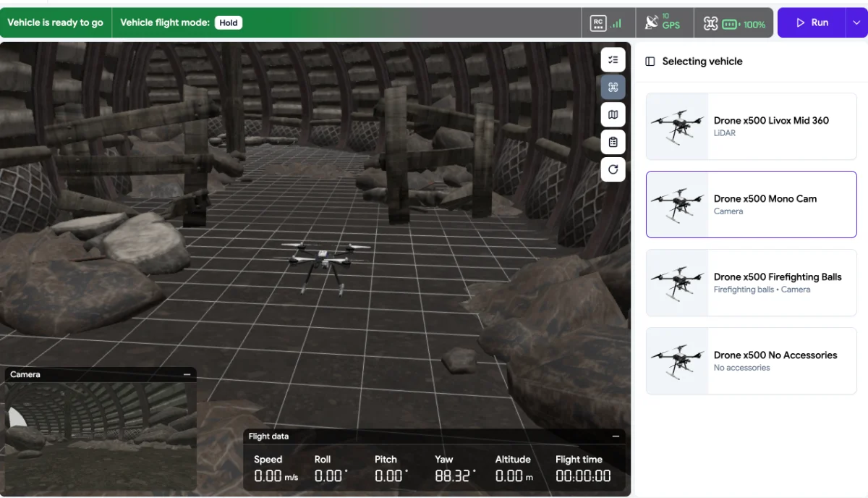This screenshot has height=498, width=868.
Task: Collapse the Flight data panel
Action: point(616,436)
